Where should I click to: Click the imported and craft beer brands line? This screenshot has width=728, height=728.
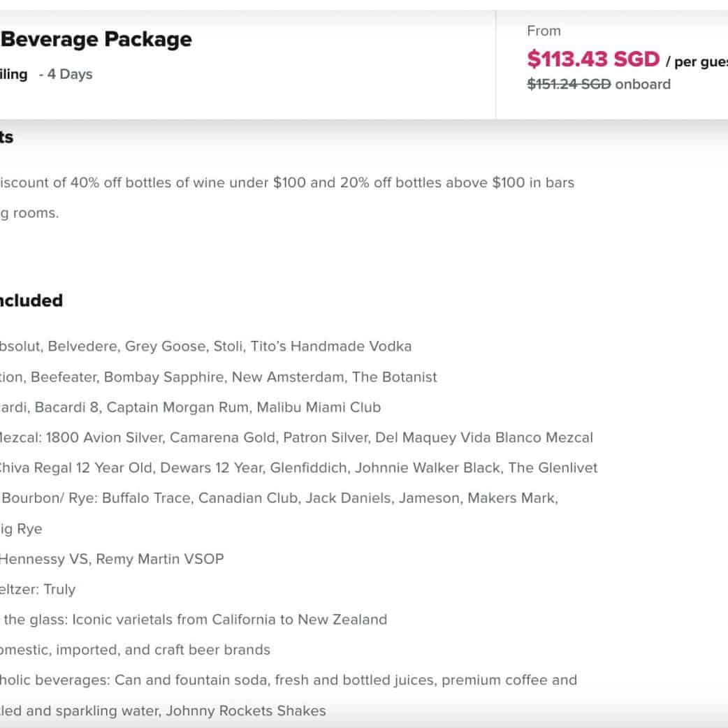135,650
